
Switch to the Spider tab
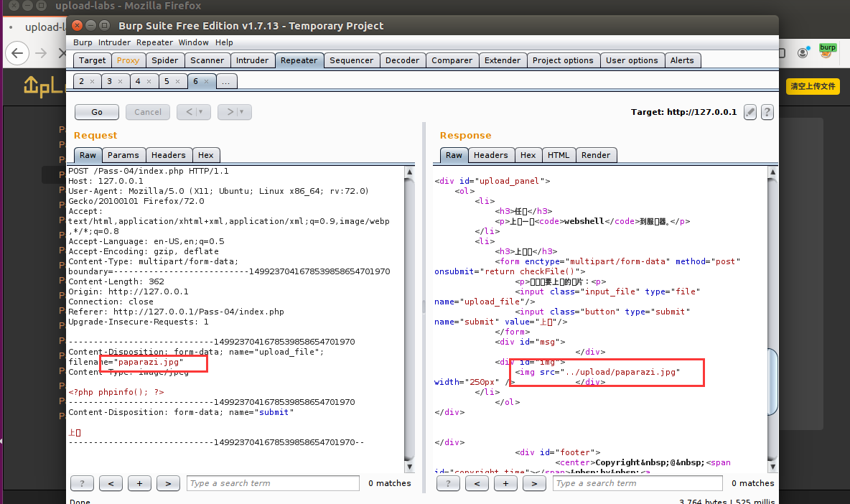[x=165, y=61]
